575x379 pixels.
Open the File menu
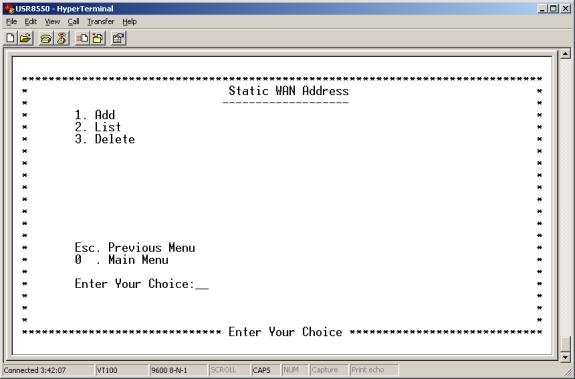[11, 22]
